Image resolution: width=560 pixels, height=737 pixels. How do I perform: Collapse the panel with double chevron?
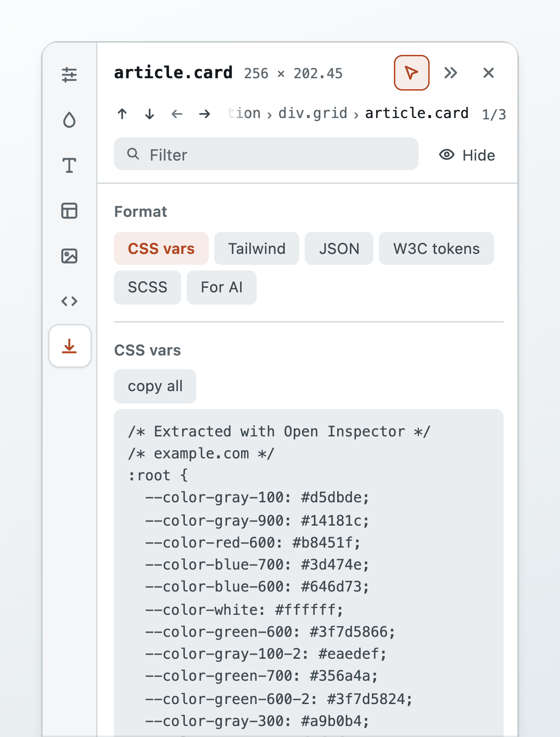click(x=451, y=73)
